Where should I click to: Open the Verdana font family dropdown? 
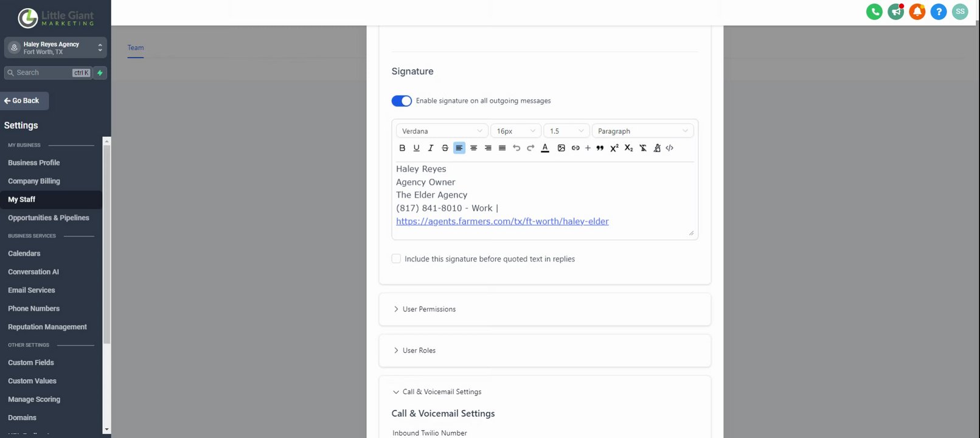tap(442, 131)
